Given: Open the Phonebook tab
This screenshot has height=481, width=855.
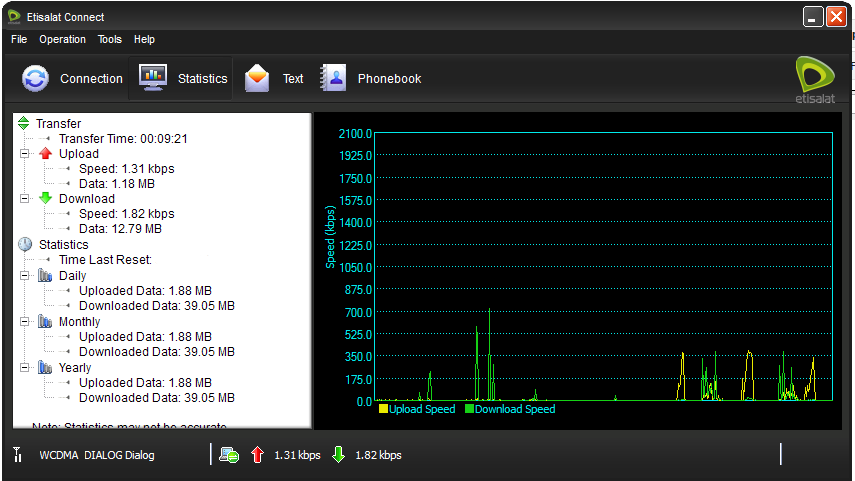Looking at the screenshot, I should click(x=371, y=79).
